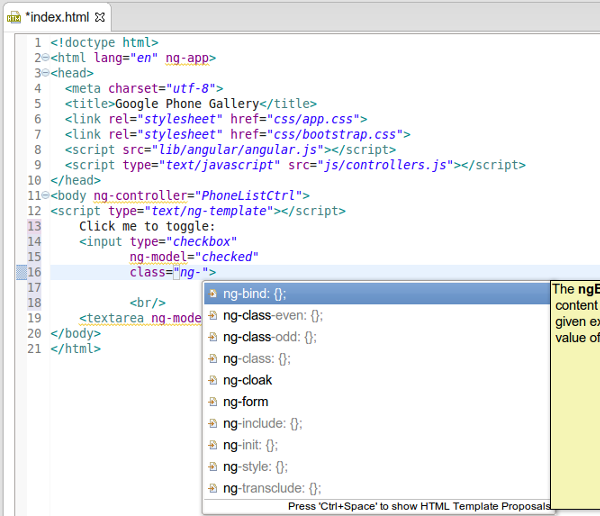Select the ng-bind proposal in autocomplete list
The width and height of the screenshot is (600, 516).
(x=377, y=294)
